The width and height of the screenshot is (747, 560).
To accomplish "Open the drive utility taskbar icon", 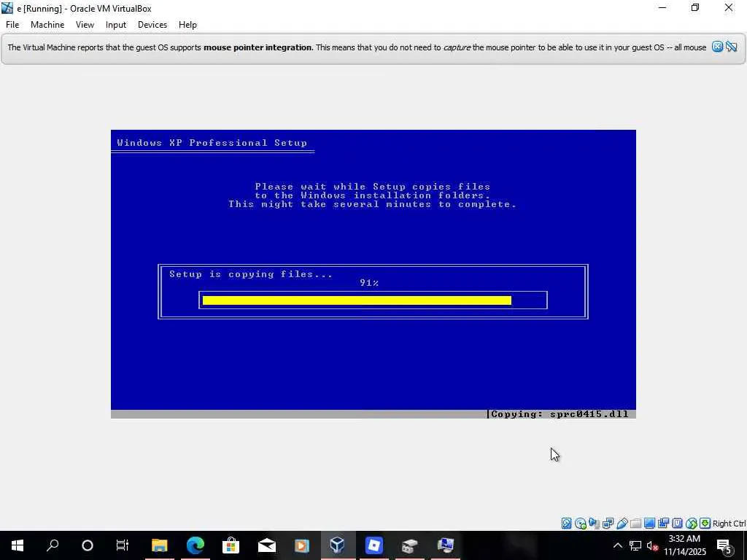I will point(410,545).
